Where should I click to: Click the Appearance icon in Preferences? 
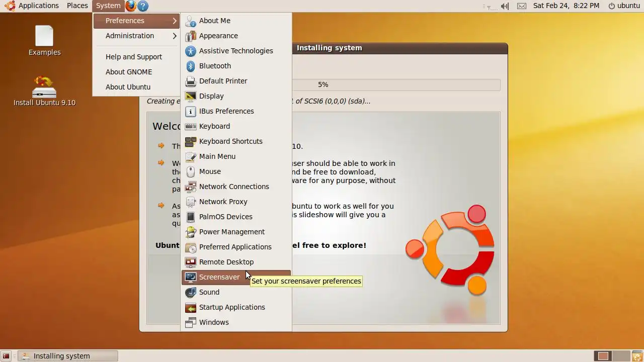(190, 36)
